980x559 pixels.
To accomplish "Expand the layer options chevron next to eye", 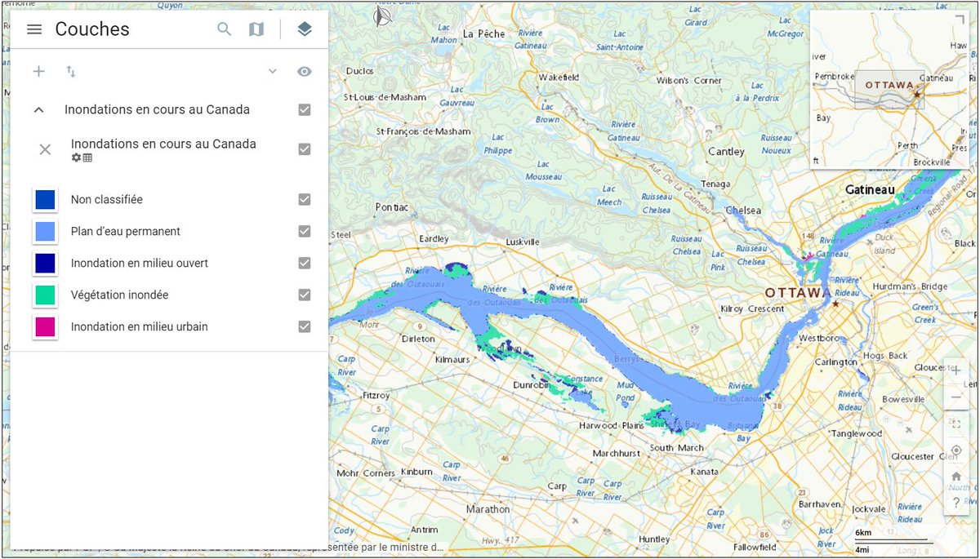I will [273, 72].
